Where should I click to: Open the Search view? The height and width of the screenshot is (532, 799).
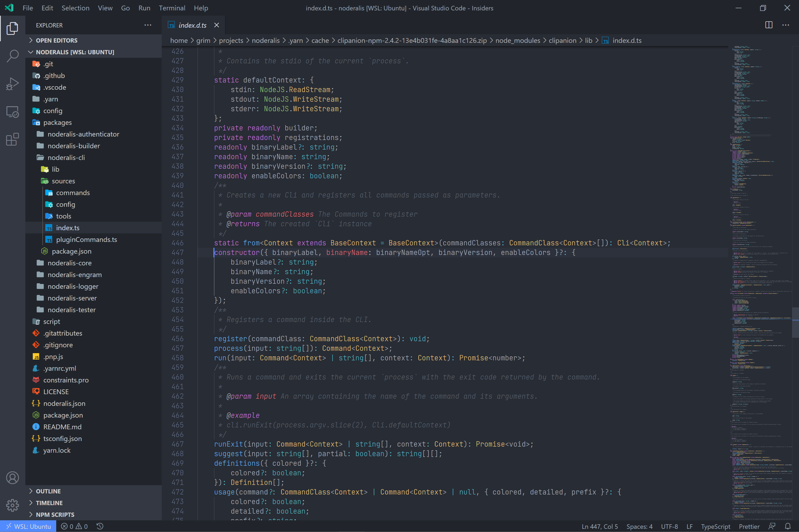click(x=12, y=56)
